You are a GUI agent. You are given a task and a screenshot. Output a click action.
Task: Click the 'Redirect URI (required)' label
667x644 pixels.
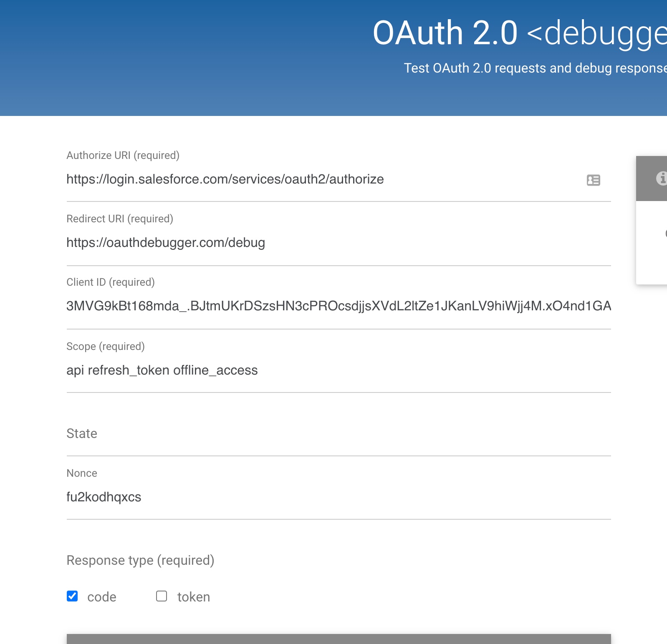[120, 219]
